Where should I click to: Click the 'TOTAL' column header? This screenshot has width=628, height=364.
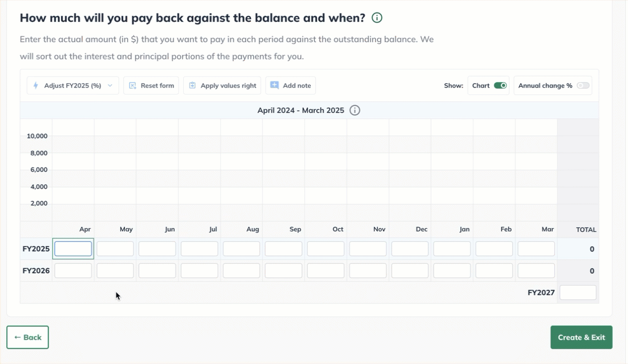coord(586,230)
